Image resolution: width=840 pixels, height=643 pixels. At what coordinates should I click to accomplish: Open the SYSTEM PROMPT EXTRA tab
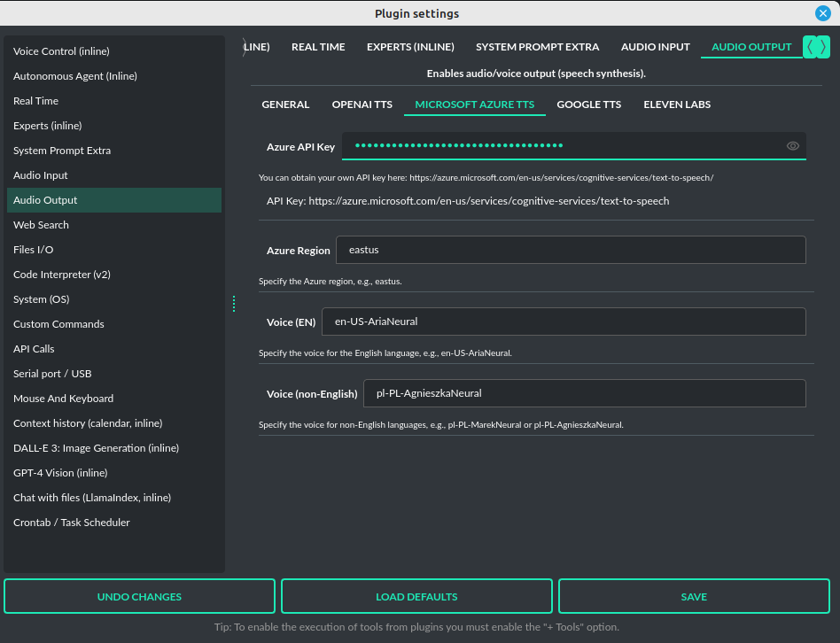tap(537, 46)
